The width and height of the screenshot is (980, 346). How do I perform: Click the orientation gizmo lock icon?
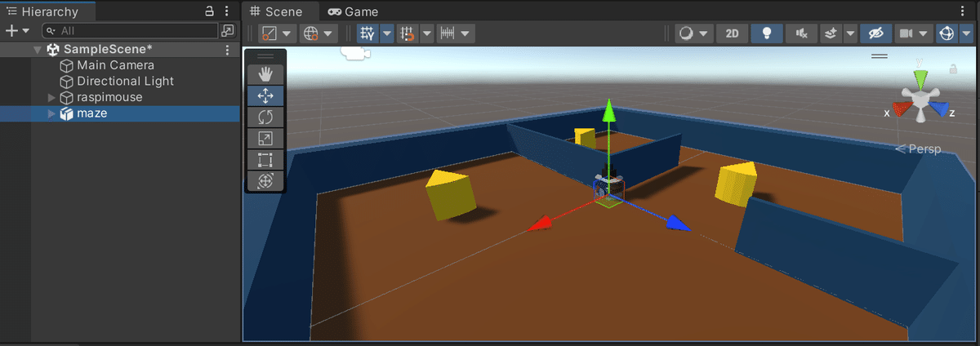pos(953,70)
